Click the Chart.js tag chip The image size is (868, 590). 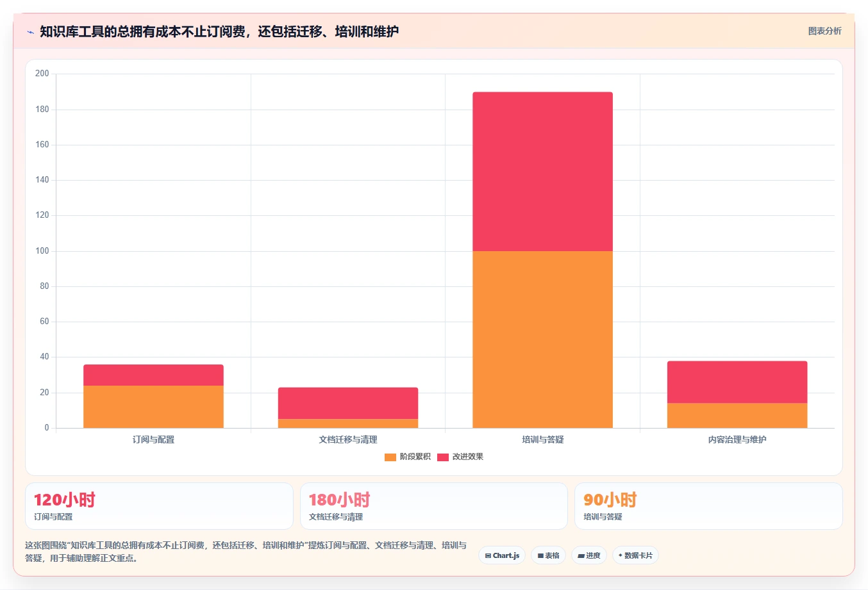pyautogui.click(x=502, y=555)
